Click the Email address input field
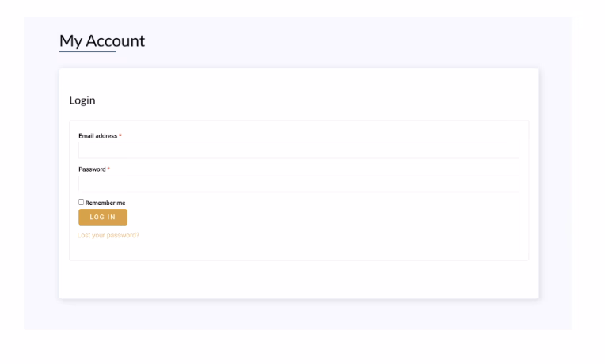Image resolution: width=605 pixels, height=364 pixels. pos(299,150)
